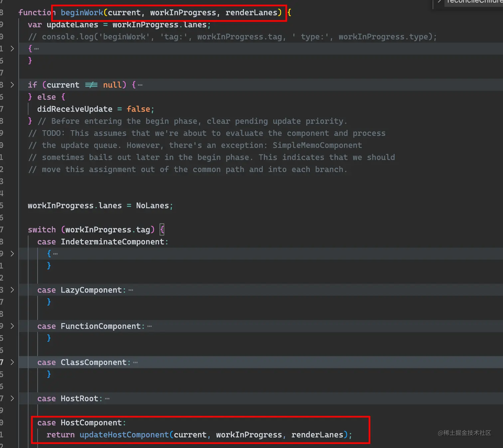The width and height of the screenshot is (503, 448).
Task: Click the ellipsis after if (current !== null) {
Action: [x=140, y=85]
